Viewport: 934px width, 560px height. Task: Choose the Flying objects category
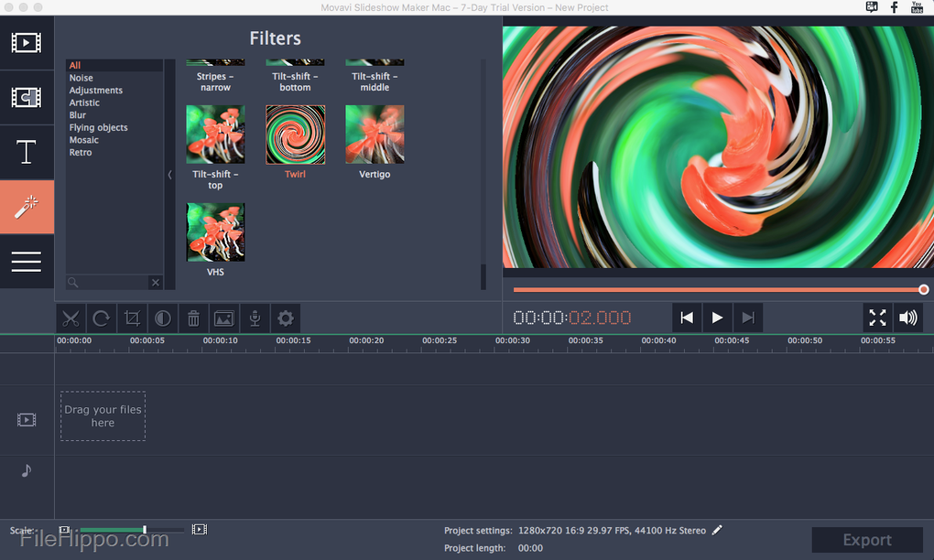pyautogui.click(x=98, y=127)
